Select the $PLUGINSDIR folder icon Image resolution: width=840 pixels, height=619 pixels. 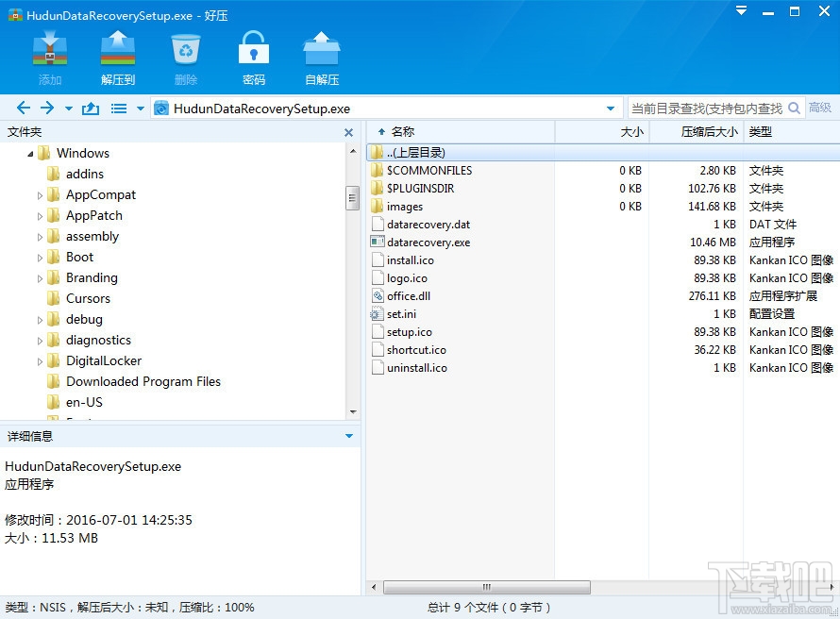tap(378, 189)
